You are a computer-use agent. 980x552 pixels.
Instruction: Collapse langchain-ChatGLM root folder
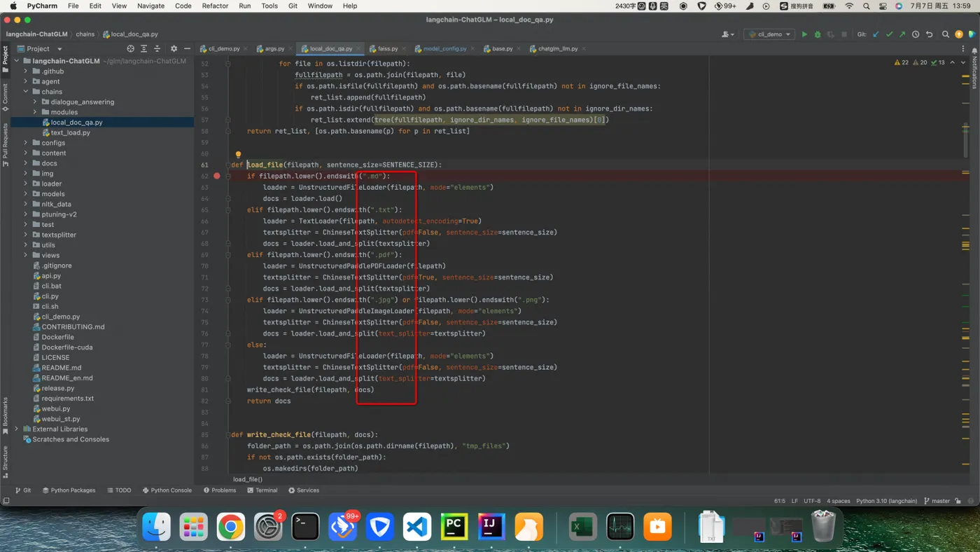pos(17,61)
